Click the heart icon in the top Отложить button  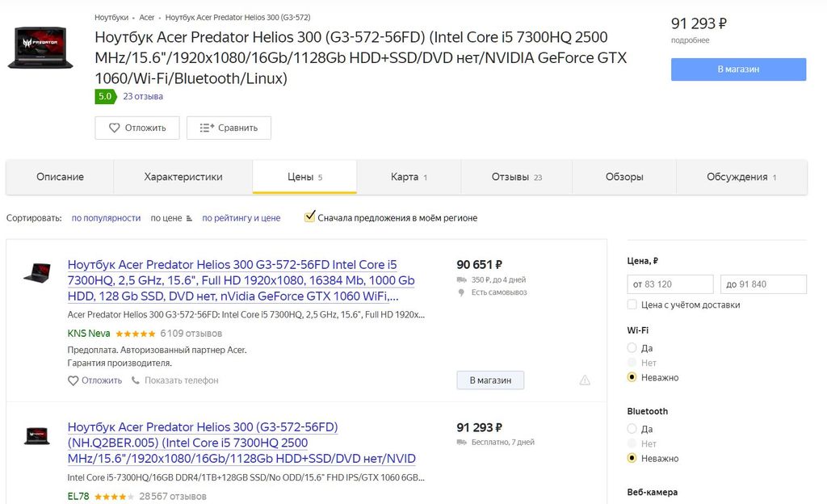click(x=114, y=128)
